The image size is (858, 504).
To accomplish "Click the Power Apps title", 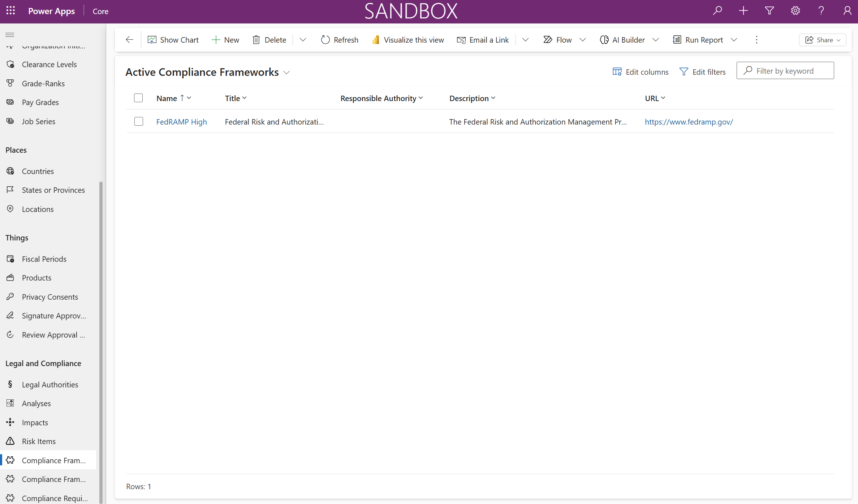I will pyautogui.click(x=51, y=11).
